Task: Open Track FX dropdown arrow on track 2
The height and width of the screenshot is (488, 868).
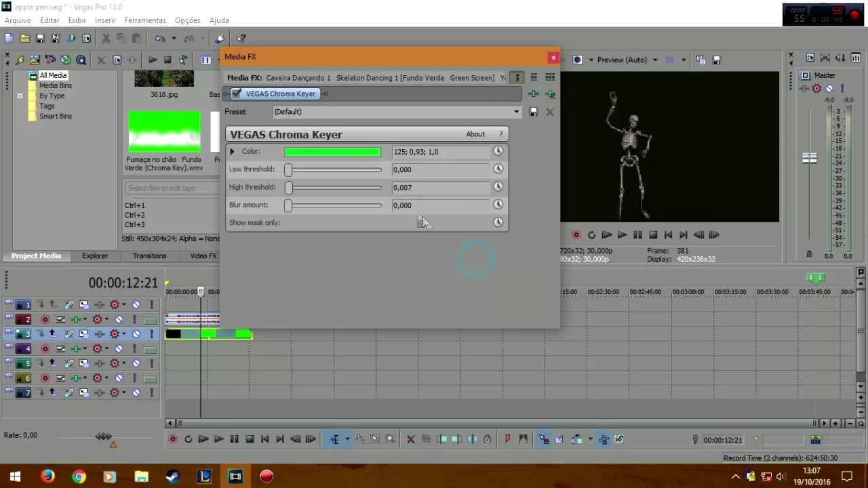Action: coord(85,319)
